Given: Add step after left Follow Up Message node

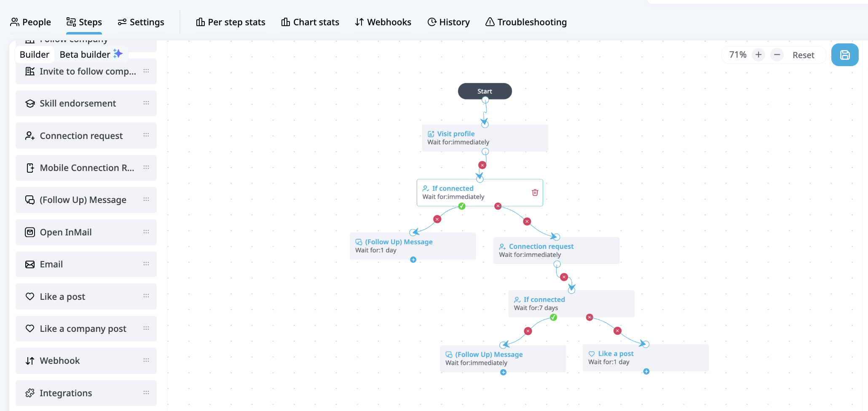Looking at the screenshot, I should 413,260.
